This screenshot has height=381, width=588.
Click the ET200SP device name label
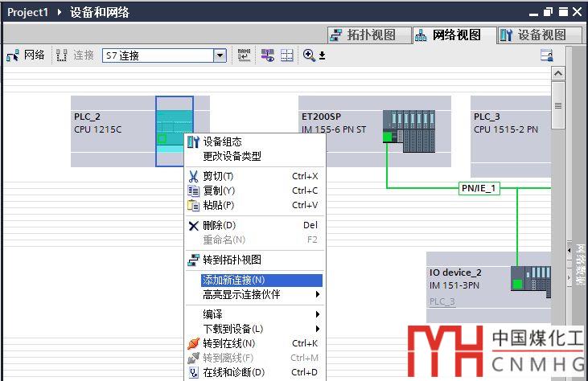tap(322, 117)
